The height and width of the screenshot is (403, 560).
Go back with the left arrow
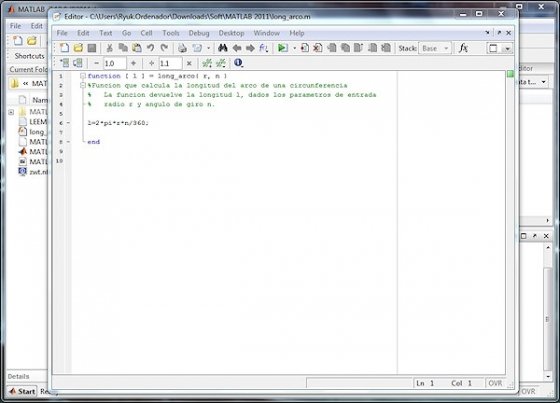236,48
